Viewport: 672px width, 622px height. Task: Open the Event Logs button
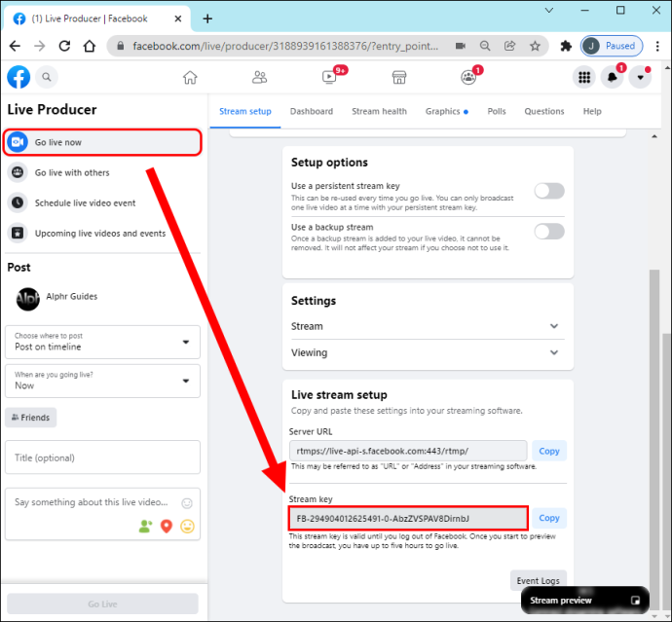pyautogui.click(x=539, y=580)
